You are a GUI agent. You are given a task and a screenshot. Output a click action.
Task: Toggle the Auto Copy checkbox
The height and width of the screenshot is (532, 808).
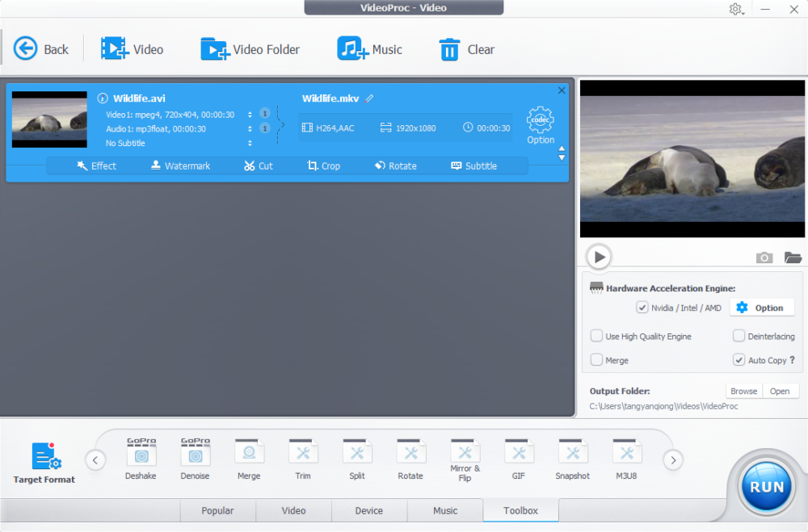[739, 359]
